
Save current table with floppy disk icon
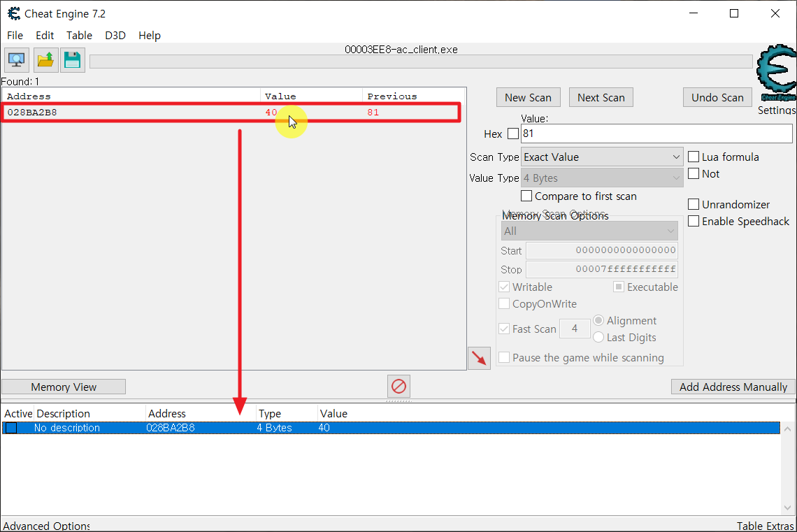pyautogui.click(x=72, y=60)
